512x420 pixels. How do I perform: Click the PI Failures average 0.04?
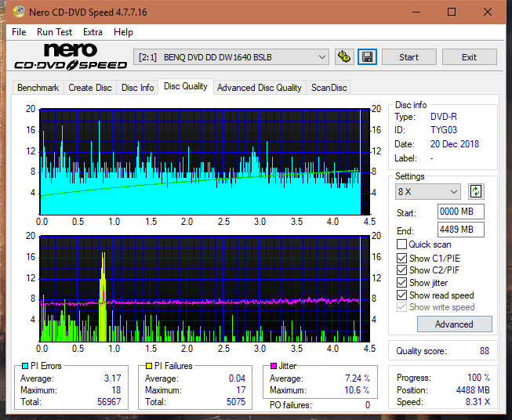237,378
